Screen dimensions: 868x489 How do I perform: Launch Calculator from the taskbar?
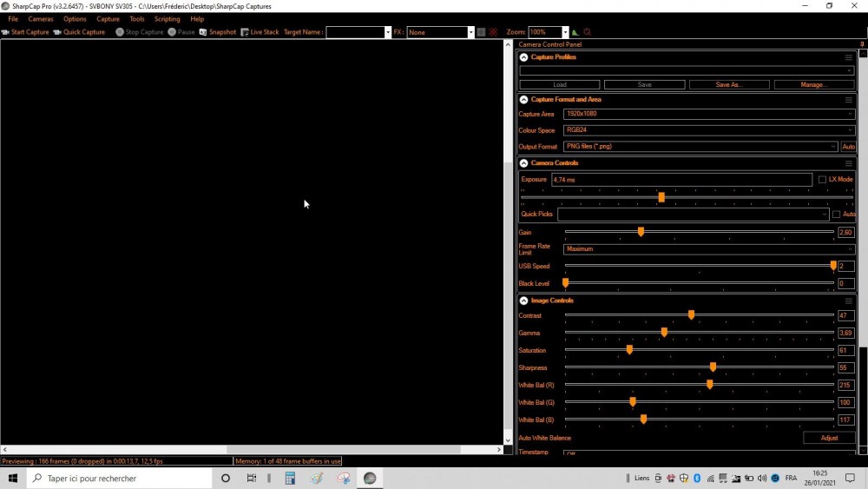click(290, 478)
